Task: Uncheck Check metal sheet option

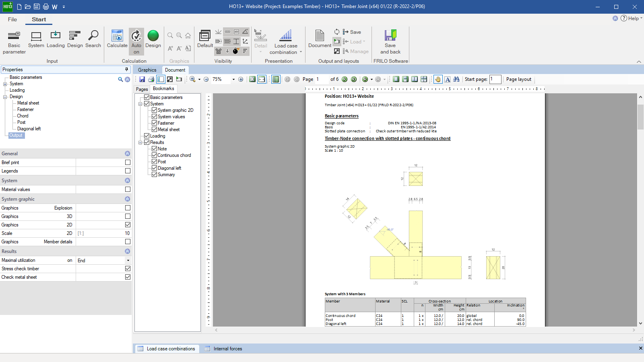Action: (x=128, y=277)
